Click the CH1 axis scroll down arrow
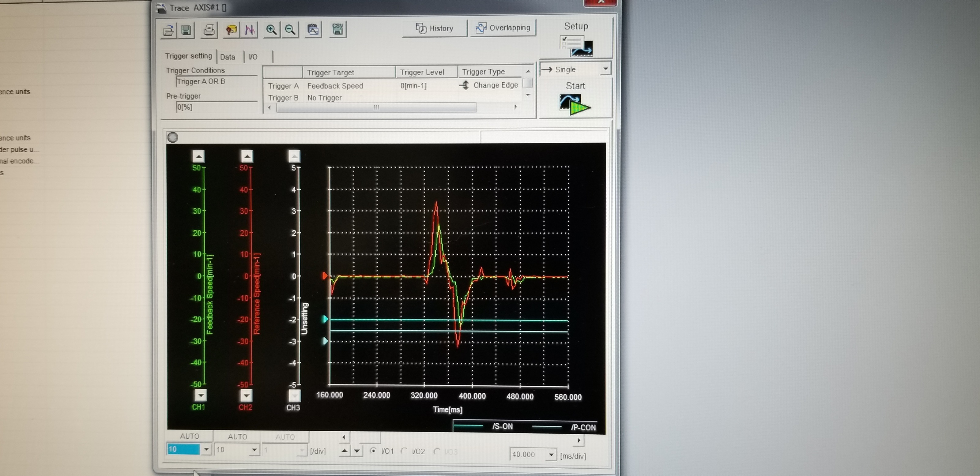This screenshot has width=980, height=476. pyautogui.click(x=201, y=395)
